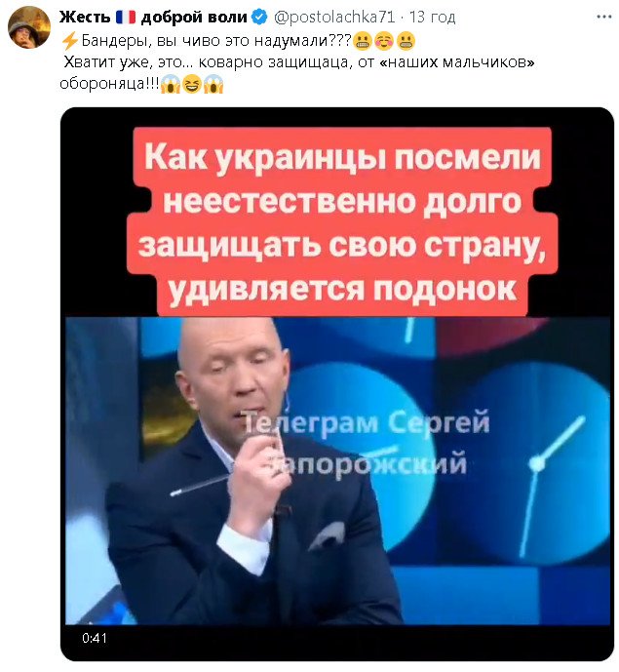Click the French flag emoji in the display name
This screenshot has width=619, height=672.
coord(126,18)
